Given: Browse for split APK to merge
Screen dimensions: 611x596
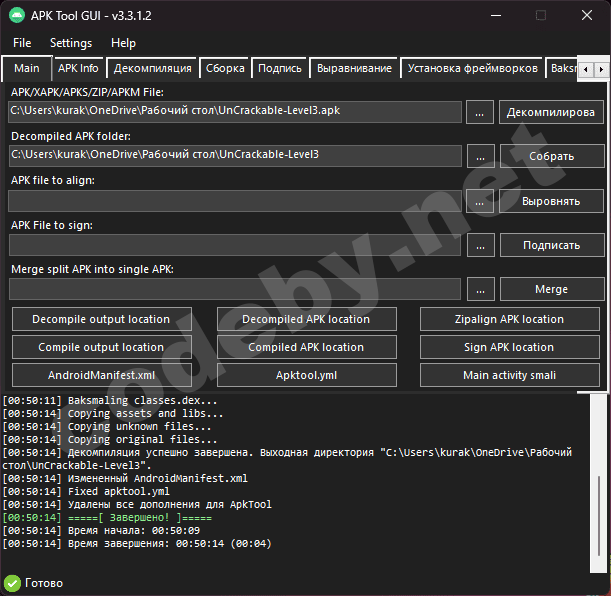Looking at the screenshot, I should coord(480,289).
